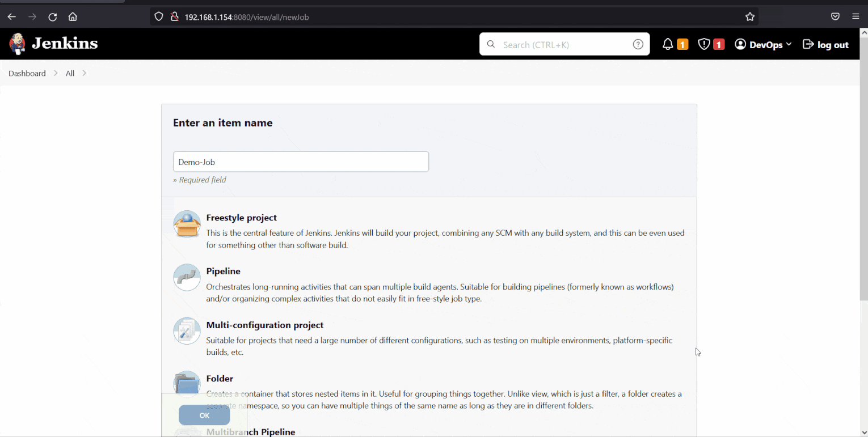The width and height of the screenshot is (868, 437).
Task: Click the shield tracking protection icon
Action: (x=159, y=17)
